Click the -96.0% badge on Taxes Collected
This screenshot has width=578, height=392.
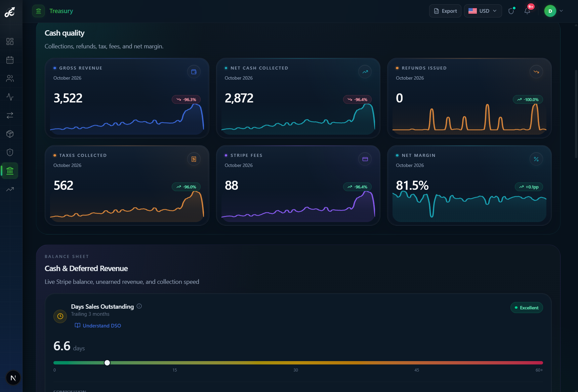pos(186,187)
